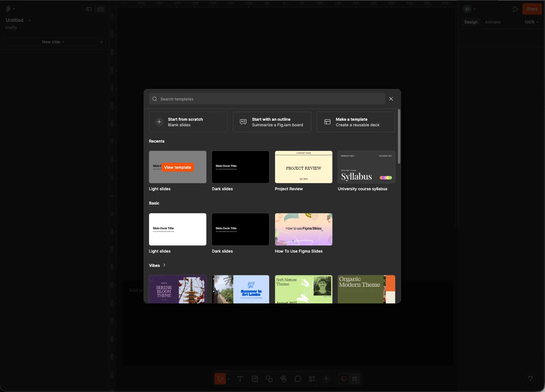545x392 pixels.
Task: Click the Basic section heading
Action: click(154, 203)
